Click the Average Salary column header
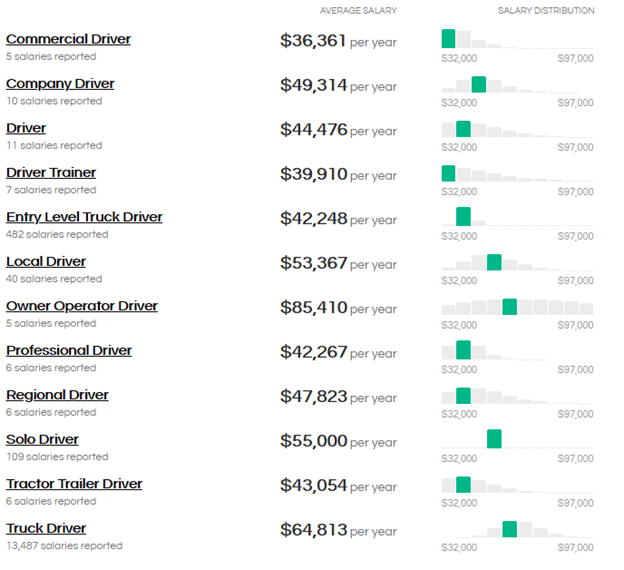624x570 pixels. click(x=358, y=11)
